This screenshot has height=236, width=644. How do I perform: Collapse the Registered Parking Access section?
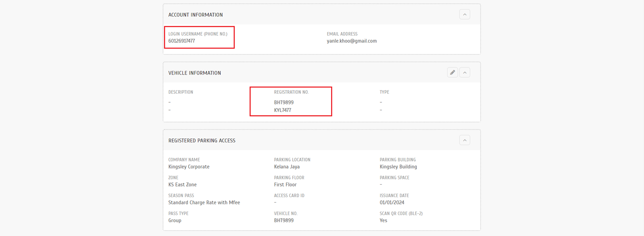[x=465, y=141]
